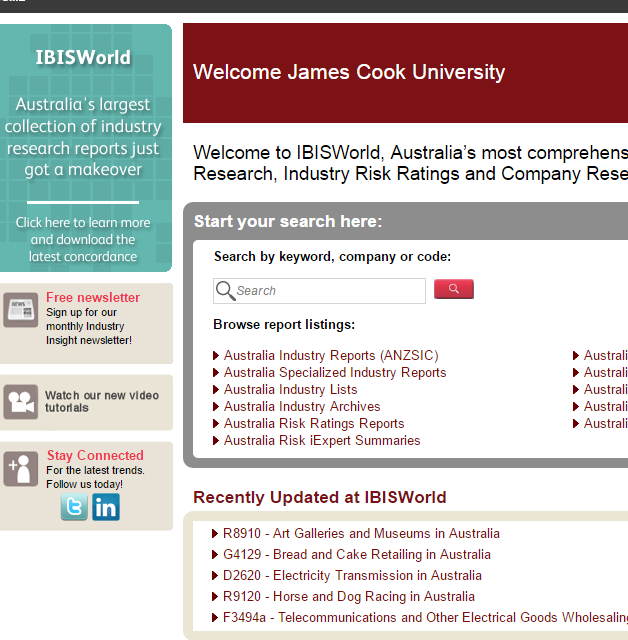Open F3494a Telecommunications Goods Wholesaling report
628x640 pixels.
[x=425, y=618]
